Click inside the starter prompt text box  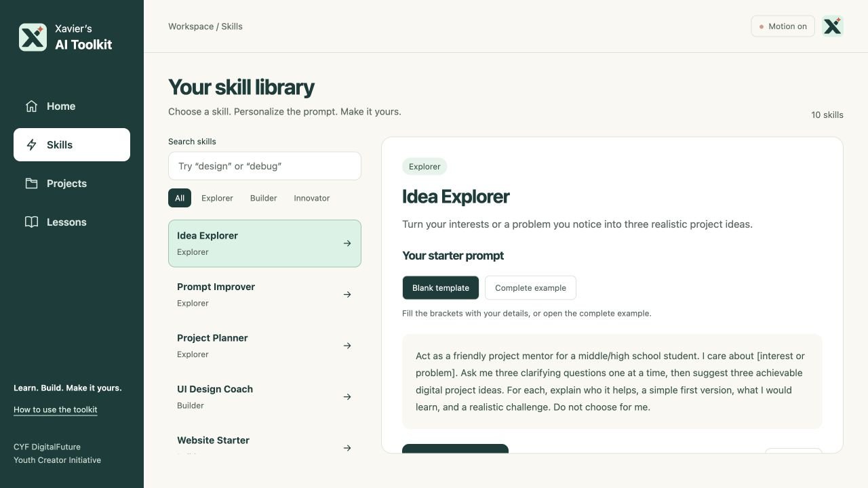coord(612,382)
